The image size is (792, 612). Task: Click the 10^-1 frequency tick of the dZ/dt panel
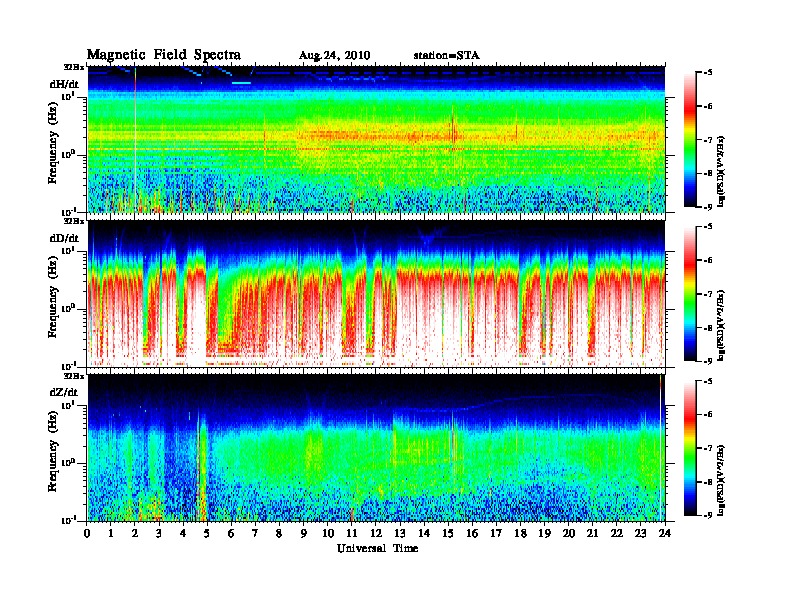68,520
